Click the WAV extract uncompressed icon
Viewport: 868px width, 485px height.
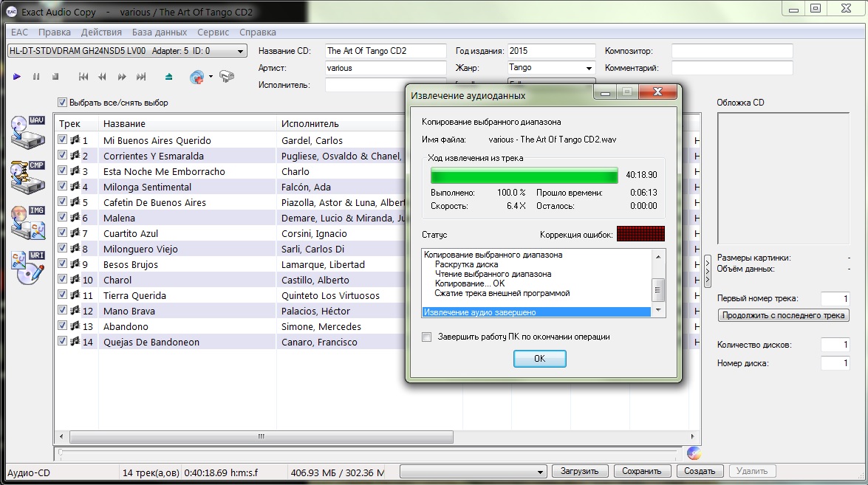[27, 131]
